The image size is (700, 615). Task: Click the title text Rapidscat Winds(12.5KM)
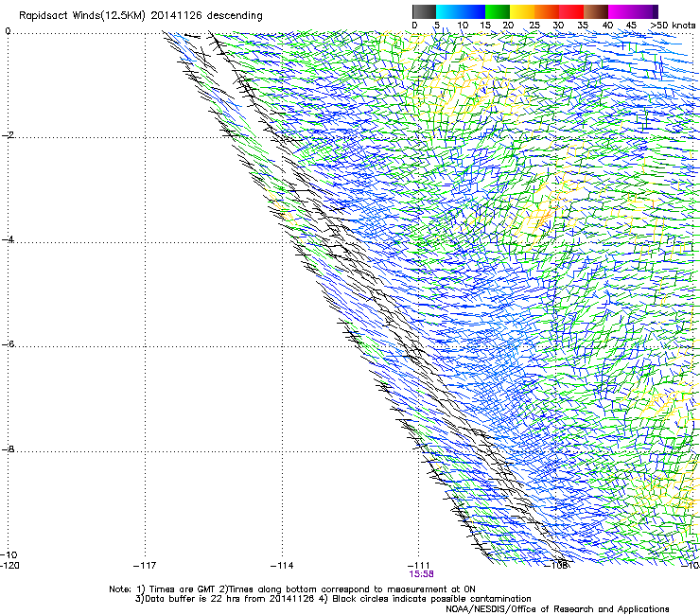[x=82, y=16]
